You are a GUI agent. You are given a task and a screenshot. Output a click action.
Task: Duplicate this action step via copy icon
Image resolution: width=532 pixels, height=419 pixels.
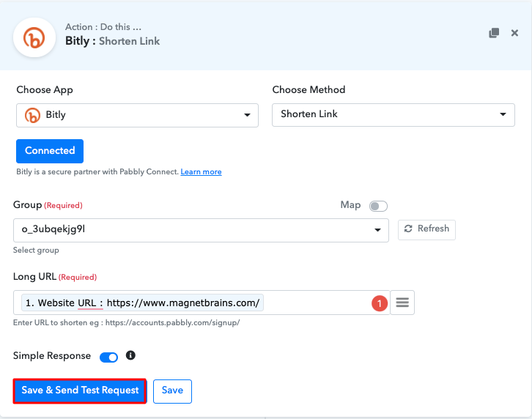(x=494, y=33)
